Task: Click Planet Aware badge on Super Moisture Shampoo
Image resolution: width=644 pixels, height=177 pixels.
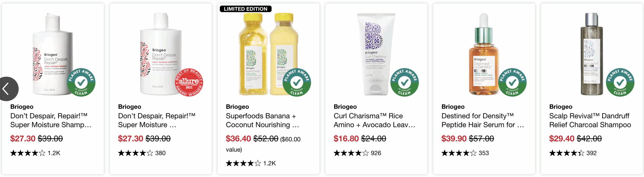Action: coord(81,82)
